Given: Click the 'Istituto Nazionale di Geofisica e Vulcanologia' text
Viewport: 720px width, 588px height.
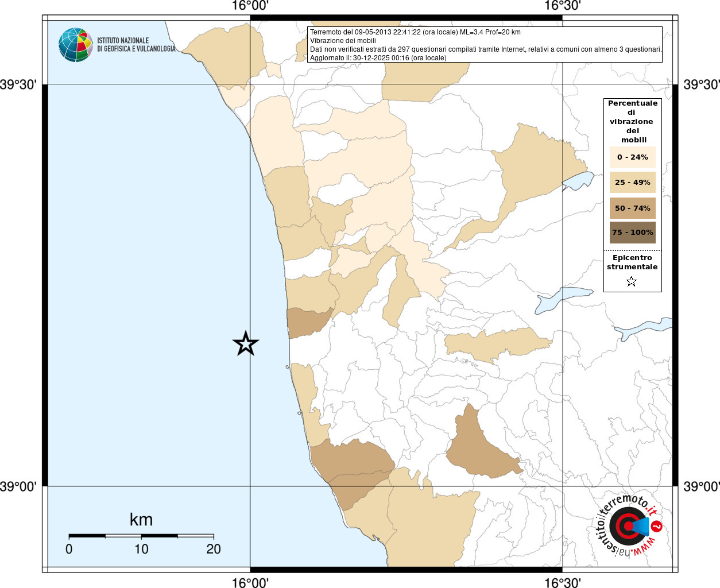Looking at the screenshot, I should coord(136,45).
